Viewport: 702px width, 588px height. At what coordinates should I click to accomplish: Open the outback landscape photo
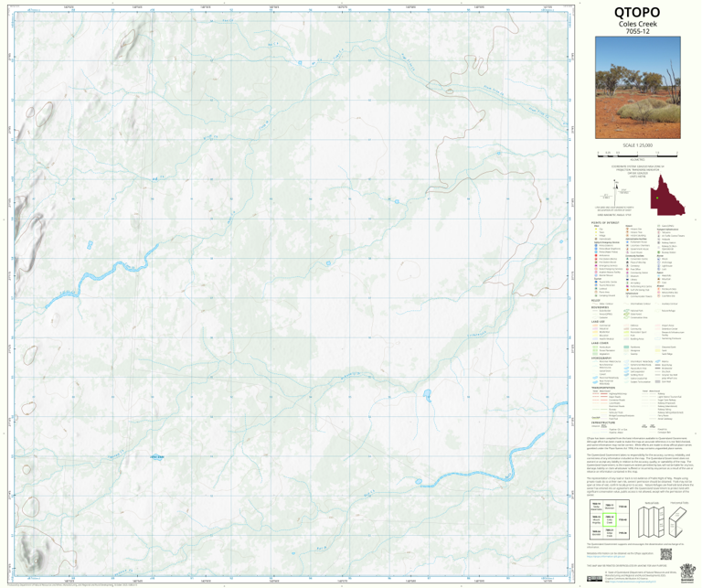coord(637,87)
